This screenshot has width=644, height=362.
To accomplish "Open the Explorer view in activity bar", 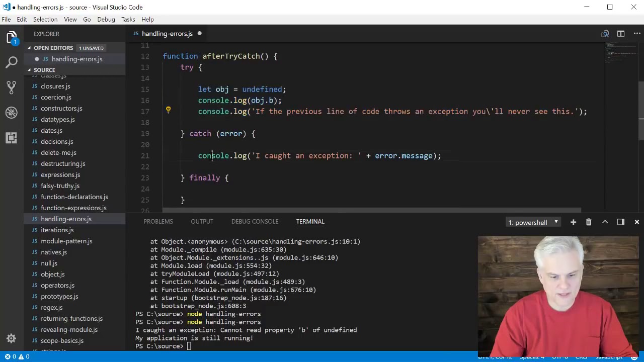I will pos(12,38).
